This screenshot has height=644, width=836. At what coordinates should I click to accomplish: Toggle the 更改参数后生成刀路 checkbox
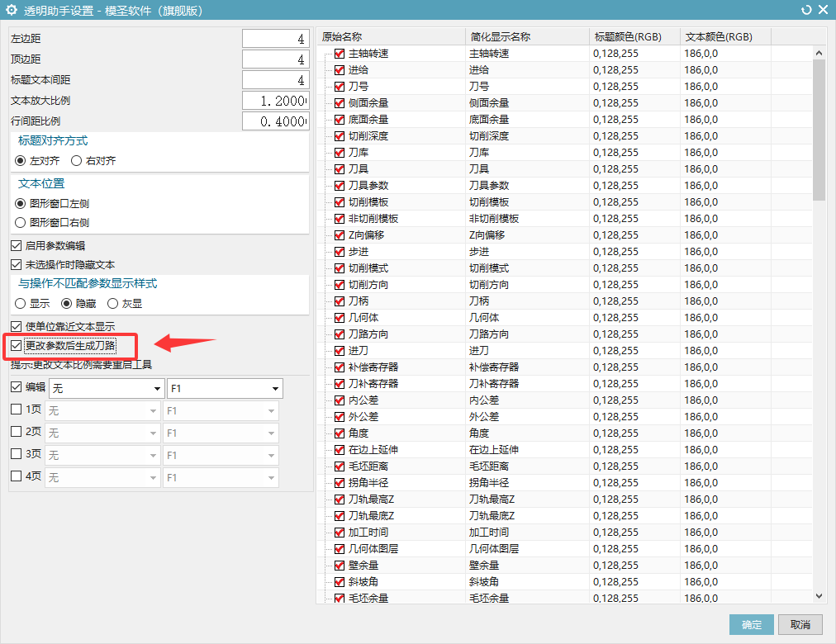[16, 346]
